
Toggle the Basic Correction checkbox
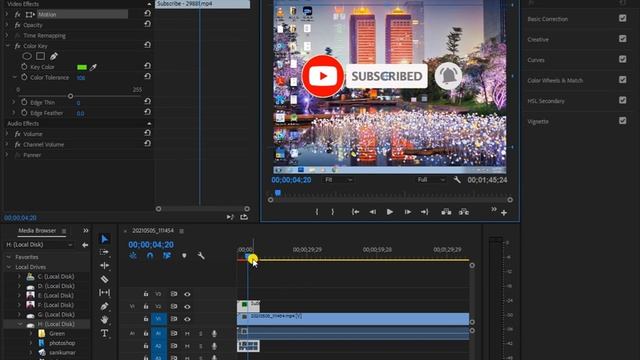[622, 18]
